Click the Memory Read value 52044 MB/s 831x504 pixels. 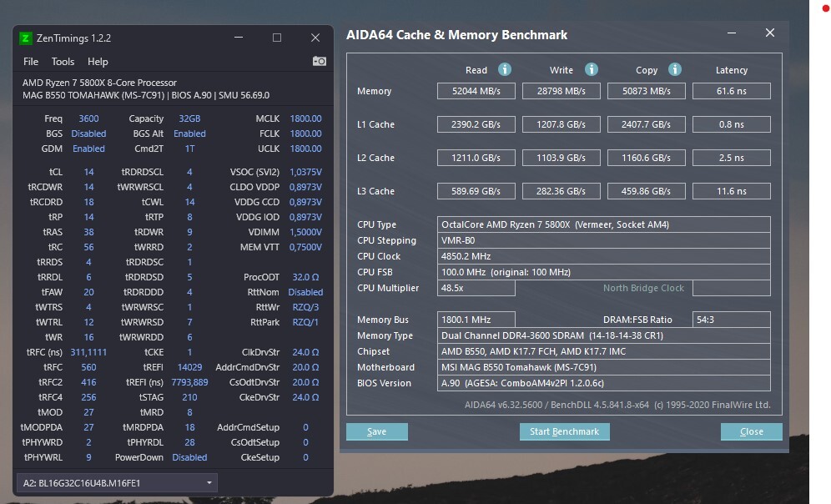click(x=476, y=91)
